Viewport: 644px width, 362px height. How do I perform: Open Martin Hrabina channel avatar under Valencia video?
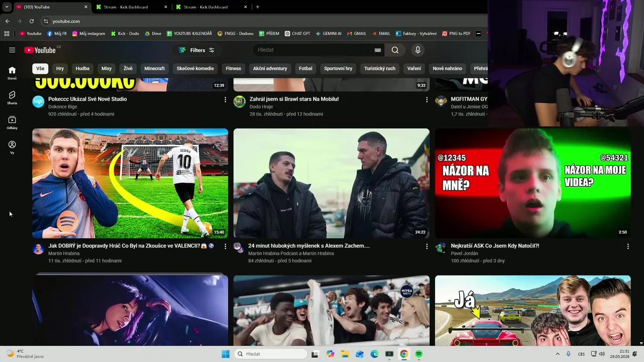click(38, 248)
